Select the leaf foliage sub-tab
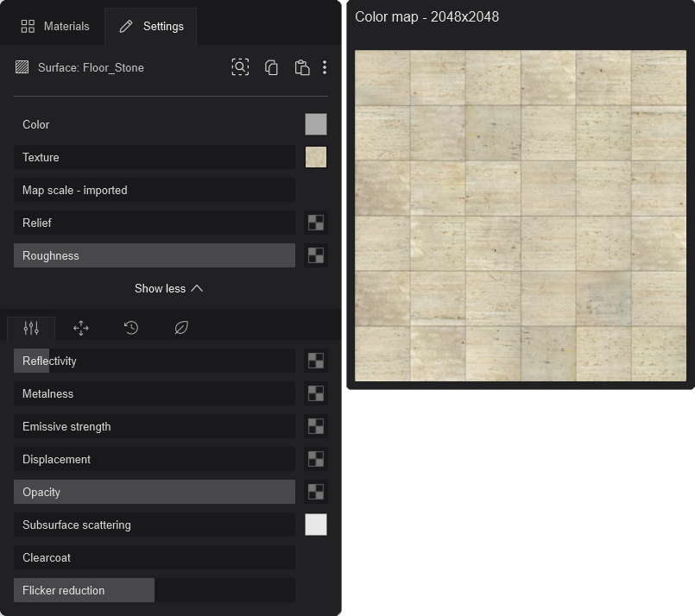 181,328
